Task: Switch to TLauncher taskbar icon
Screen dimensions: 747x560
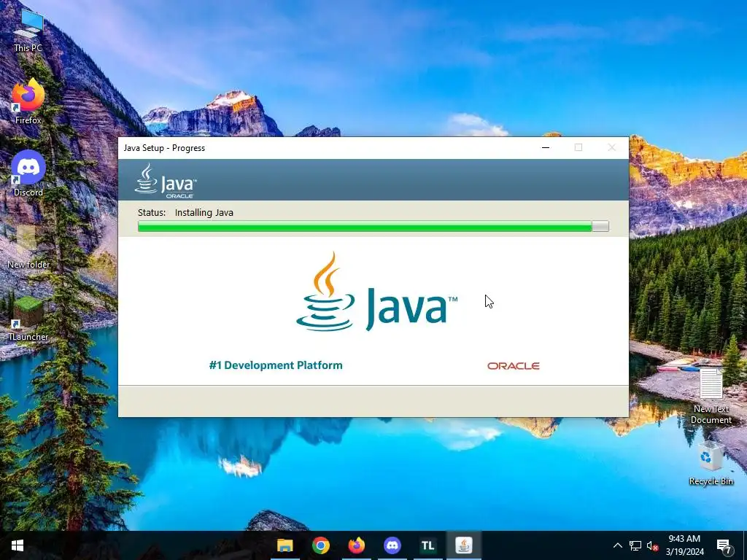Action: [427, 545]
